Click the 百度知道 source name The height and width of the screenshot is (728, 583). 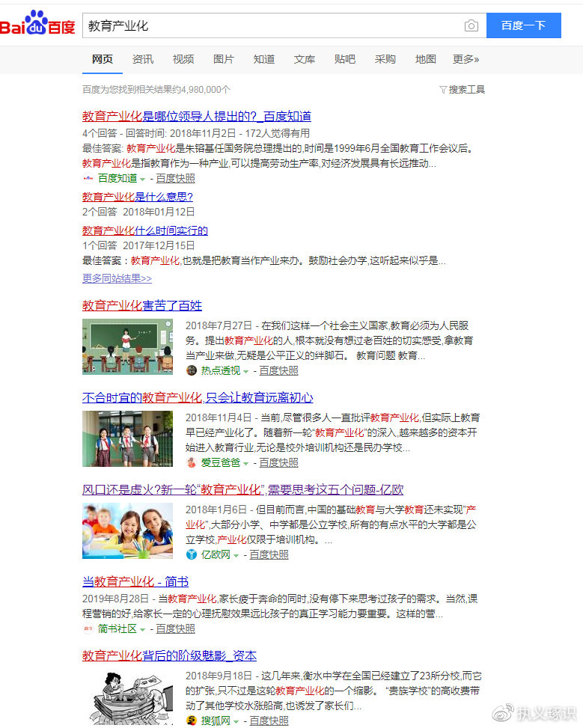tap(117, 178)
